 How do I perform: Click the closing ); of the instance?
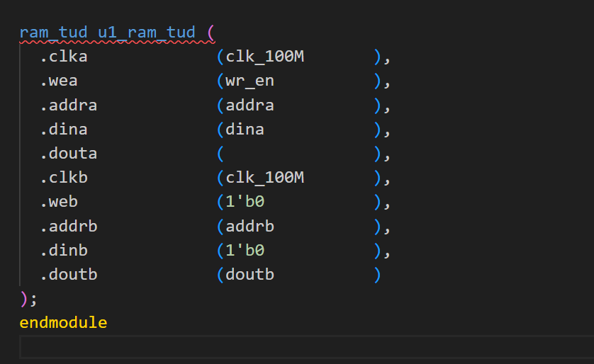click(x=28, y=299)
